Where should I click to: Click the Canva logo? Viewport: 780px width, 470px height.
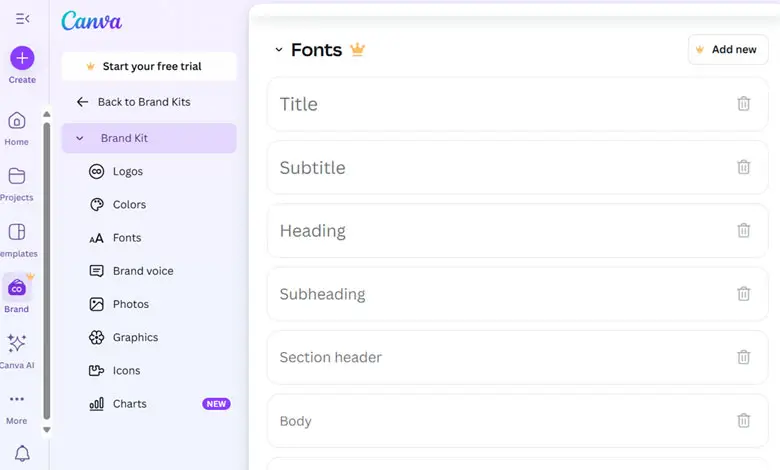pyautogui.click(x=92, y=21)
